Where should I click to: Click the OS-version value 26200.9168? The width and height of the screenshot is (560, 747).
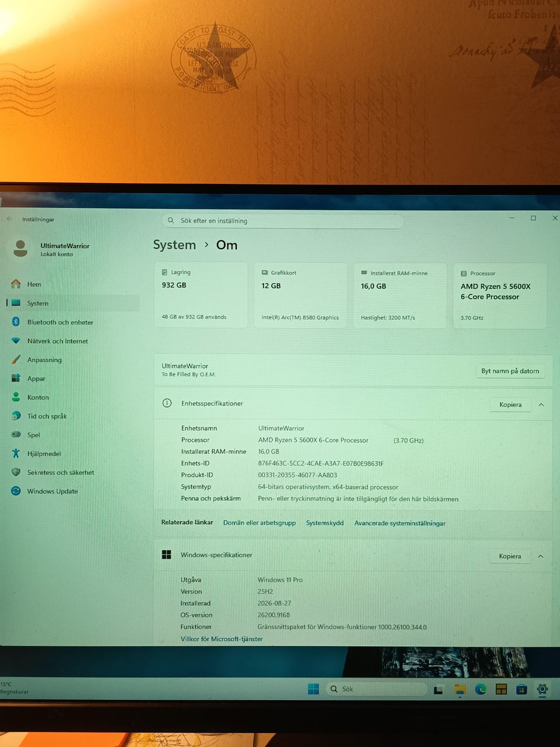[x=274, y=615]
